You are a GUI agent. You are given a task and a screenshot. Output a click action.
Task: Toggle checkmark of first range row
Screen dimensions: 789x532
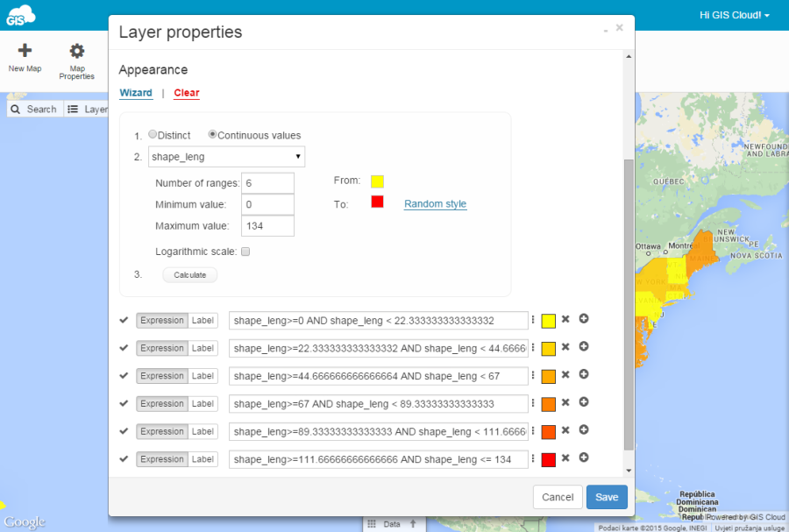(124, 320)
